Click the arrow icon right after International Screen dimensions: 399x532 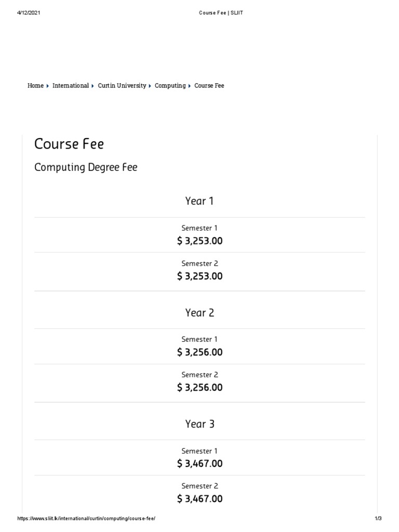click(93, 86)
